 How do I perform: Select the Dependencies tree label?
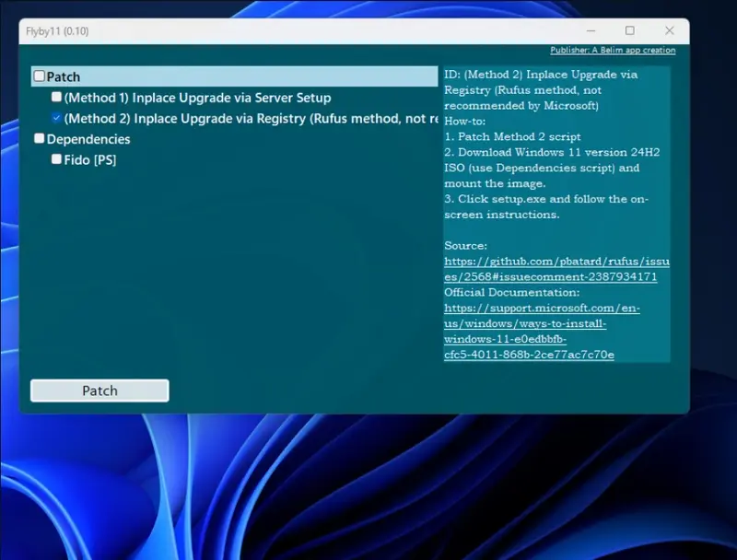click(x=88, y=139)
